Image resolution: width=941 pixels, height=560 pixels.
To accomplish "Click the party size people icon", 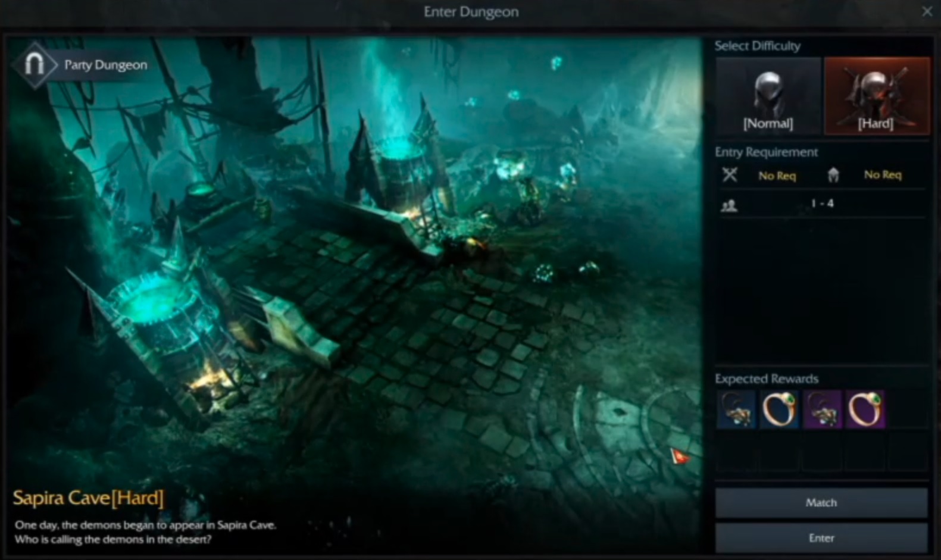I will [x=729, y=205].
